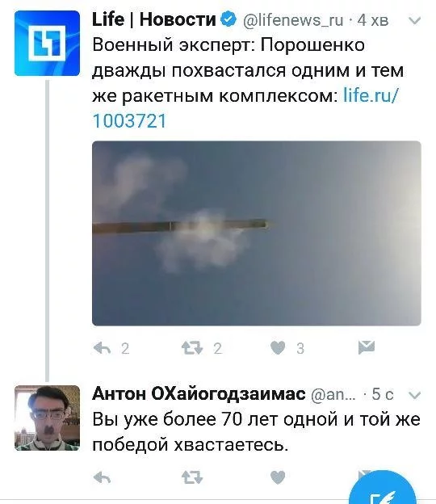
Task: Send Life Новости tweet via direct message
Action: pyautogui.click(x=367, y=347)
